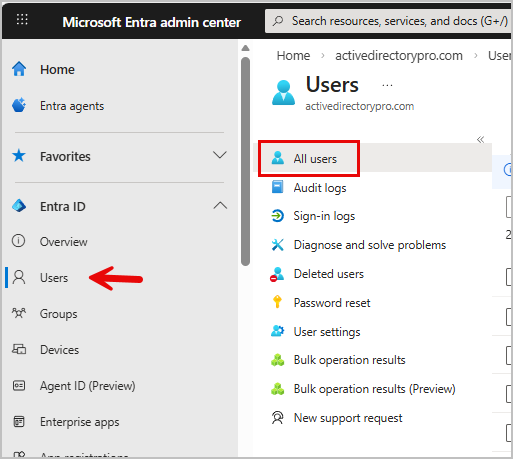Viewport: 513px width, 459px height.
Task: Click the Entra ID diamond icon
Action: pyautogui.click(x=19, y=206)
